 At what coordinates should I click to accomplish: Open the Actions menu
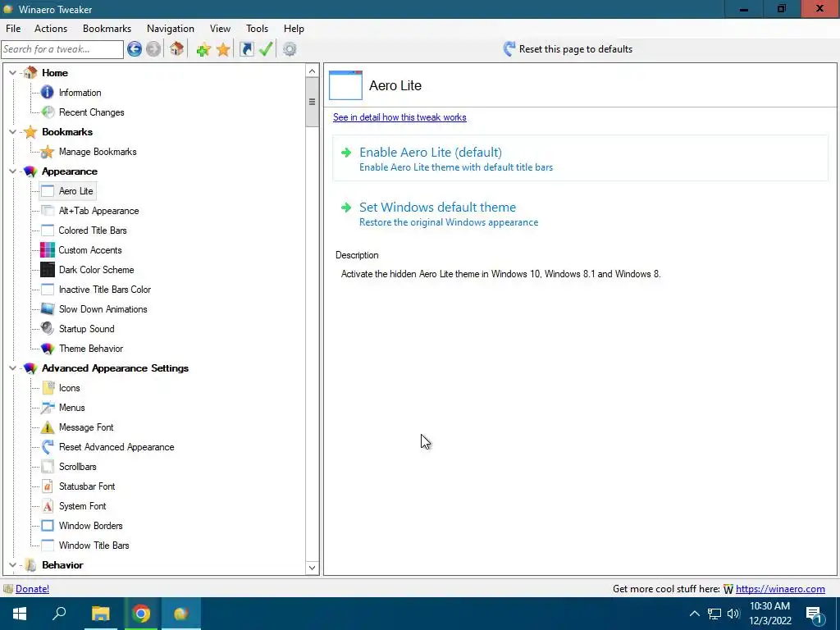pyautogui.click(x=51, y=29)
